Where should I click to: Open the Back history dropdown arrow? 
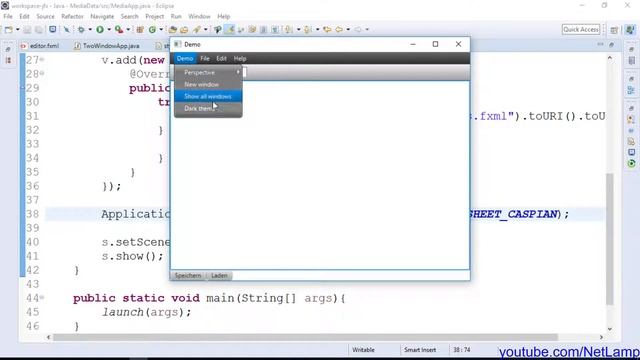(x=348, y=29)
